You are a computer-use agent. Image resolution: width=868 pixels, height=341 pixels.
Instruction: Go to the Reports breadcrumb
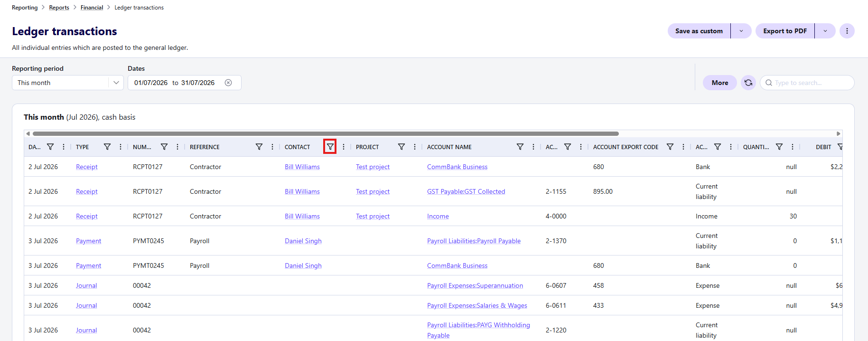(59, 8)
